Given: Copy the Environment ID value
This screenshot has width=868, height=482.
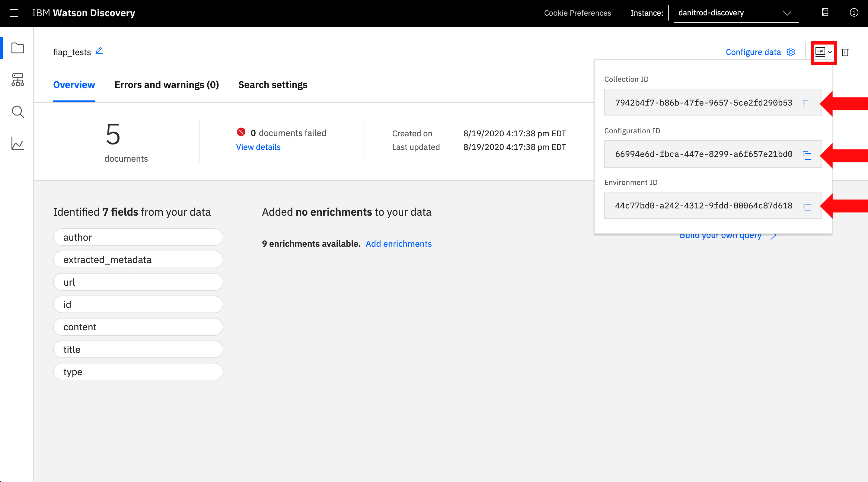Looking at the screenshot, I should point(807,207).
